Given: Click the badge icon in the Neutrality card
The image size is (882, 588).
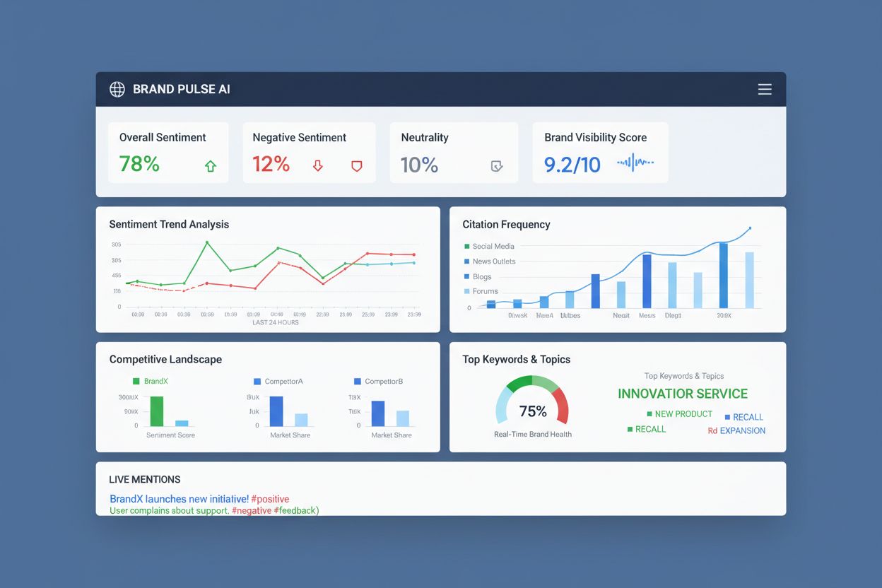Looking at the screenshot, I should pyautogui.click(x=497, y=165).
